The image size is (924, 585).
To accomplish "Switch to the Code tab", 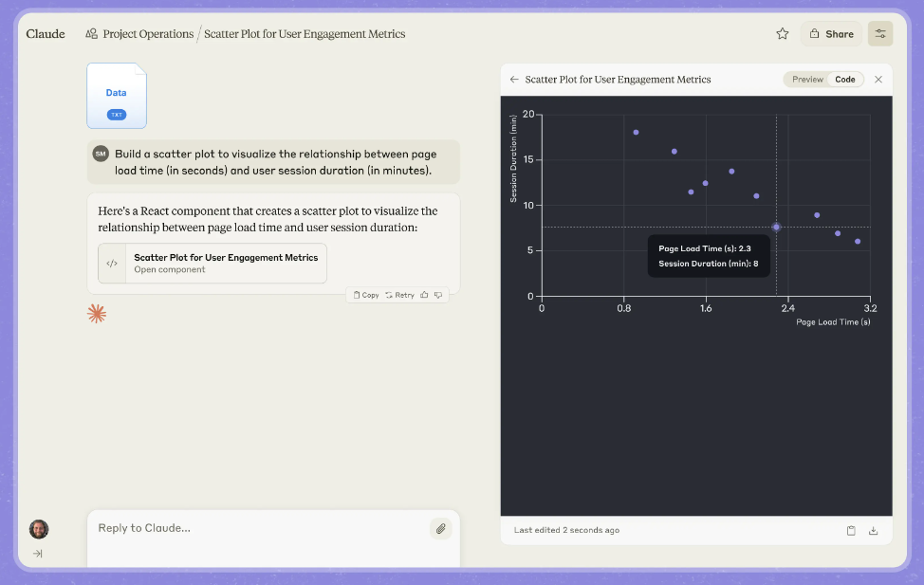I will 845,80.
